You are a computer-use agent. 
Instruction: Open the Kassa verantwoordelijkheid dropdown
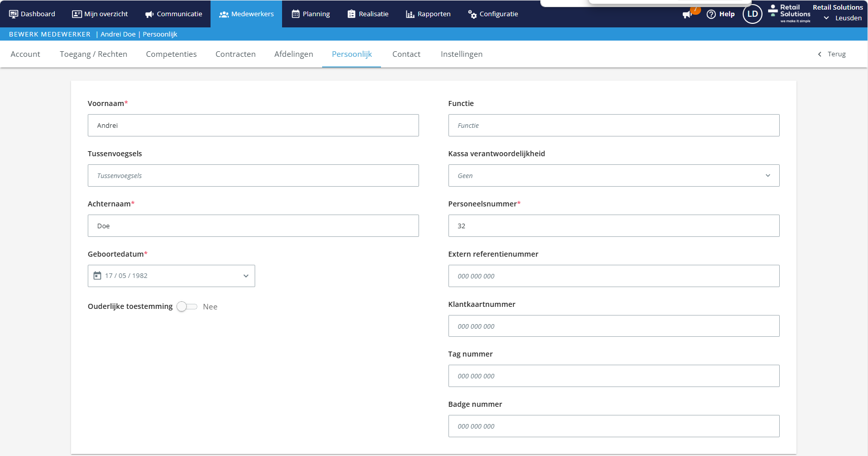pos(614,176)
